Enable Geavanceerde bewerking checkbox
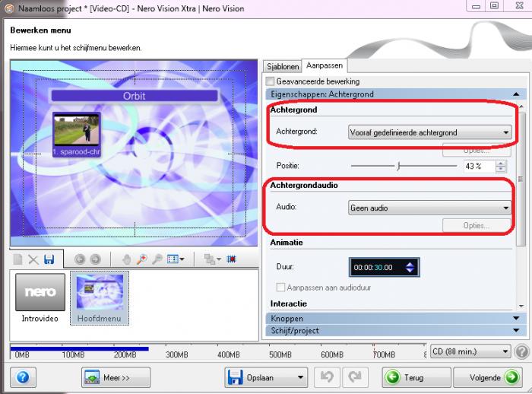532x394 pixels. pyautogui.click(x=270, y=81)
